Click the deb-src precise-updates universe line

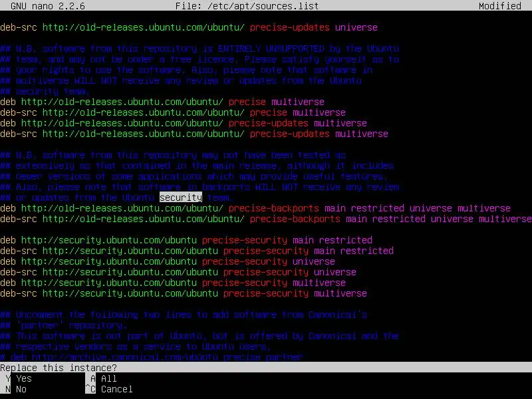point(189,27)
